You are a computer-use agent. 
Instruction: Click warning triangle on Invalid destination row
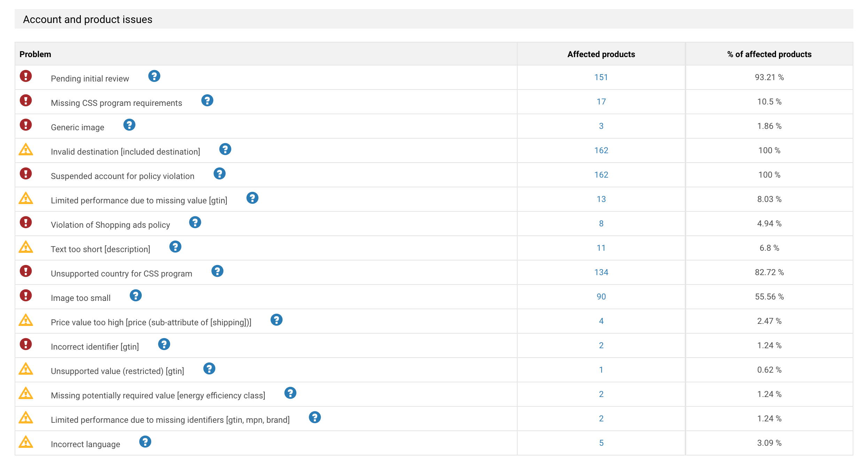(26, 149)
